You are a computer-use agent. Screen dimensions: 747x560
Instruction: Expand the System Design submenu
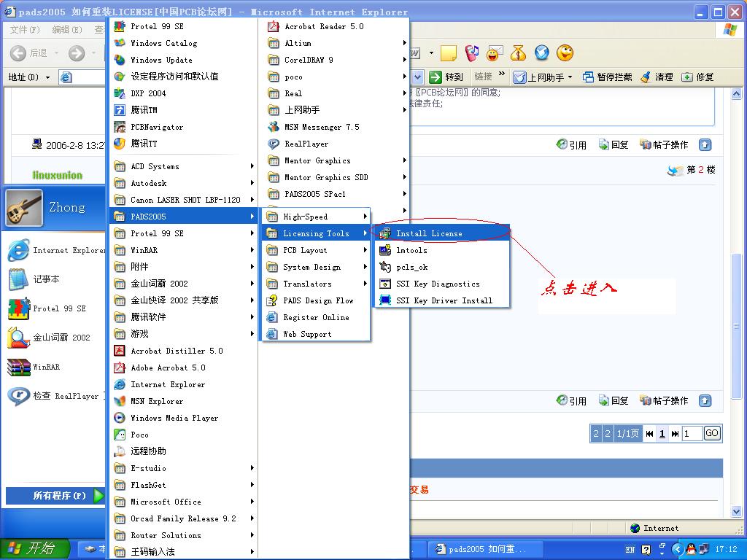point(316,267)
